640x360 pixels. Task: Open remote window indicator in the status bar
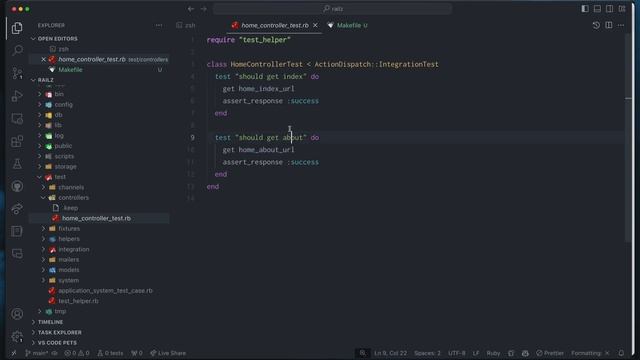pyautogui.click(x=14, y=353)
